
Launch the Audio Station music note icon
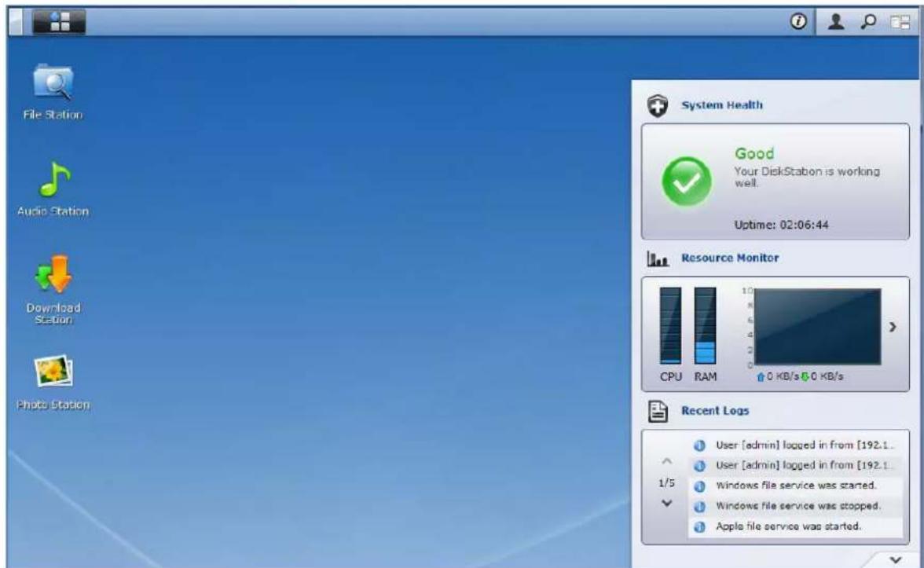click(54, 180)
